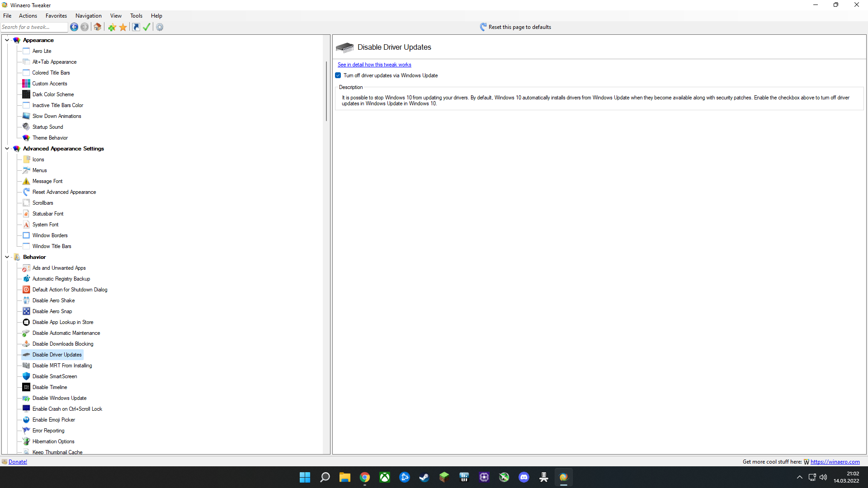
Task: Open Discord from the Windows taskbar
Action: (524, 477)
